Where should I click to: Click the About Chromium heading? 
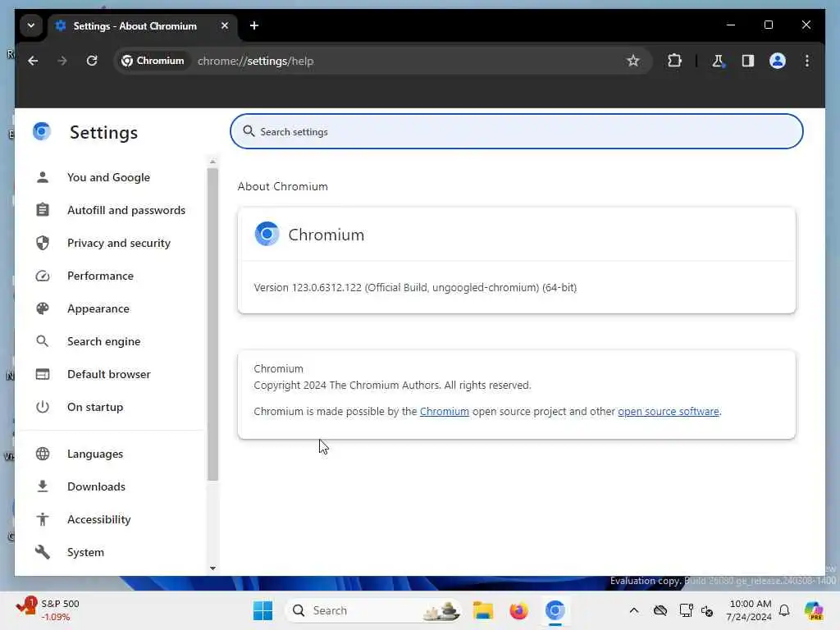282,186
